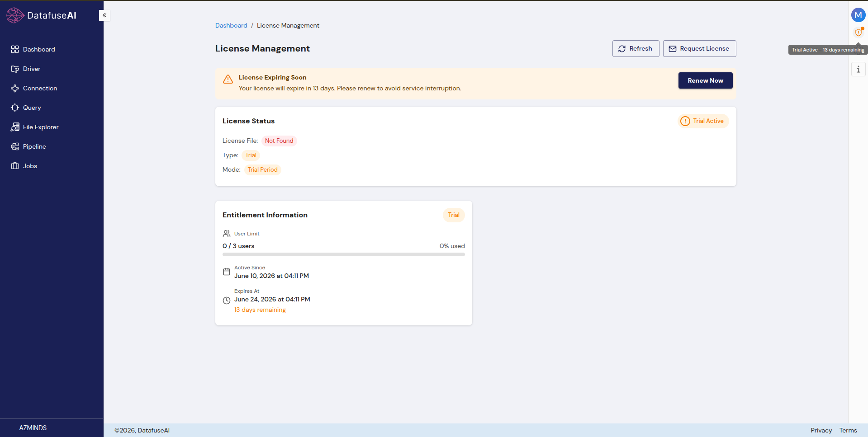Click the license shield alert icon
The width and height of the screenshot is (868, 437).
[x=858, y=33]
